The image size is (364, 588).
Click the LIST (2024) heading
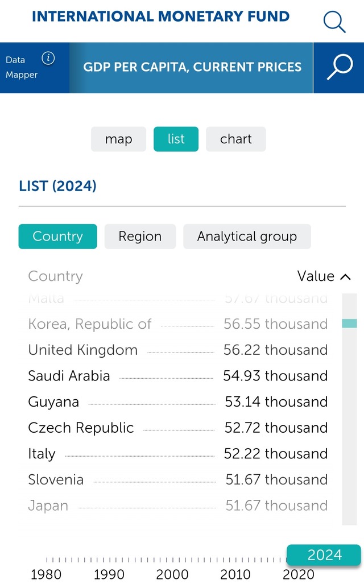coord(58,186)
